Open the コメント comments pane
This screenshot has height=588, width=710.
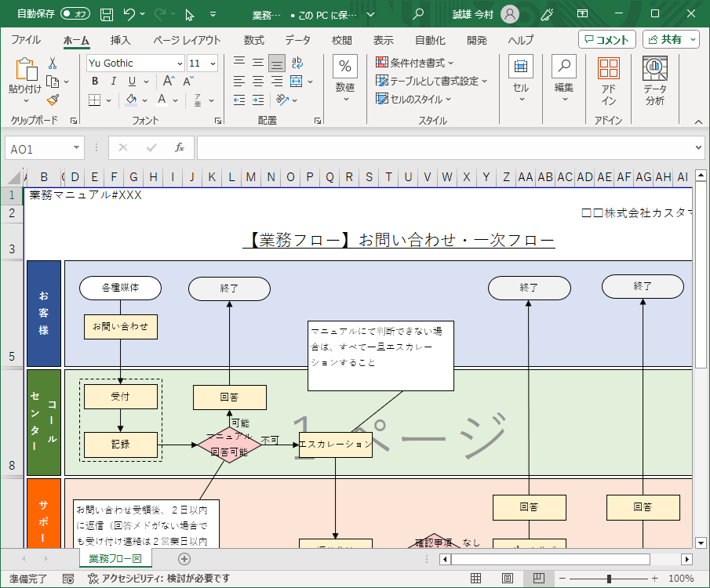608,39
